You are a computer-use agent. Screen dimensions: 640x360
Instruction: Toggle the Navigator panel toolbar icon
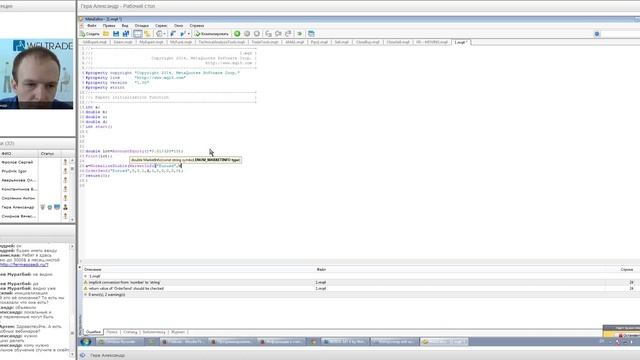click(x=138, y=34)
